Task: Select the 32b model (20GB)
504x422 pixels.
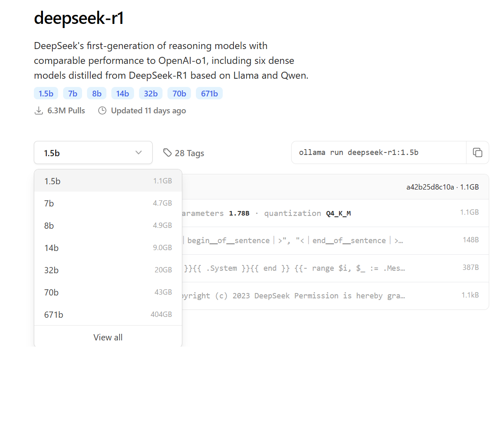Action: 108,270
